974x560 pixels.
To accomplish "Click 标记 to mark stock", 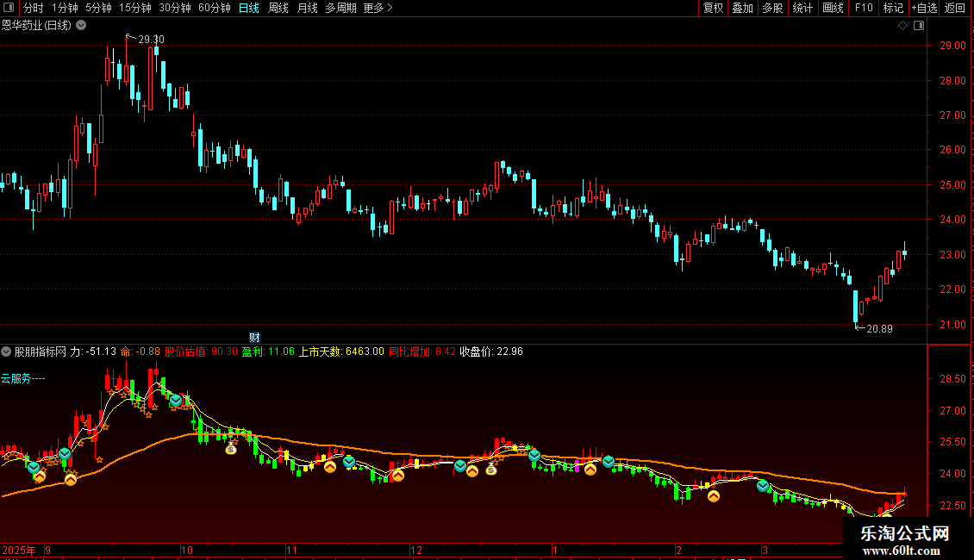I will (x=893, y=8).
